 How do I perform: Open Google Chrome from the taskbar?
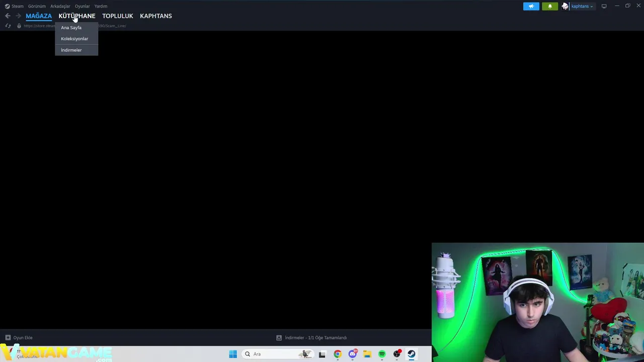pos(337,354)
